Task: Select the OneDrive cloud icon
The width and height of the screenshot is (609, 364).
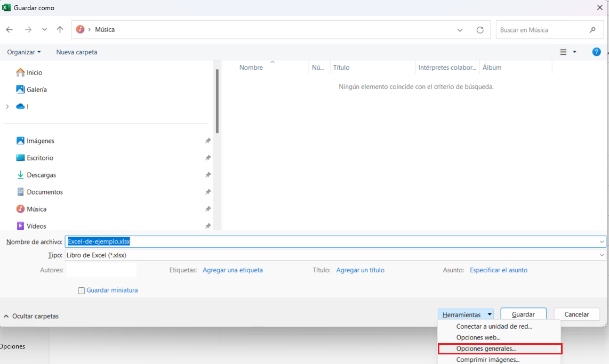Action: tap(20, 107)
